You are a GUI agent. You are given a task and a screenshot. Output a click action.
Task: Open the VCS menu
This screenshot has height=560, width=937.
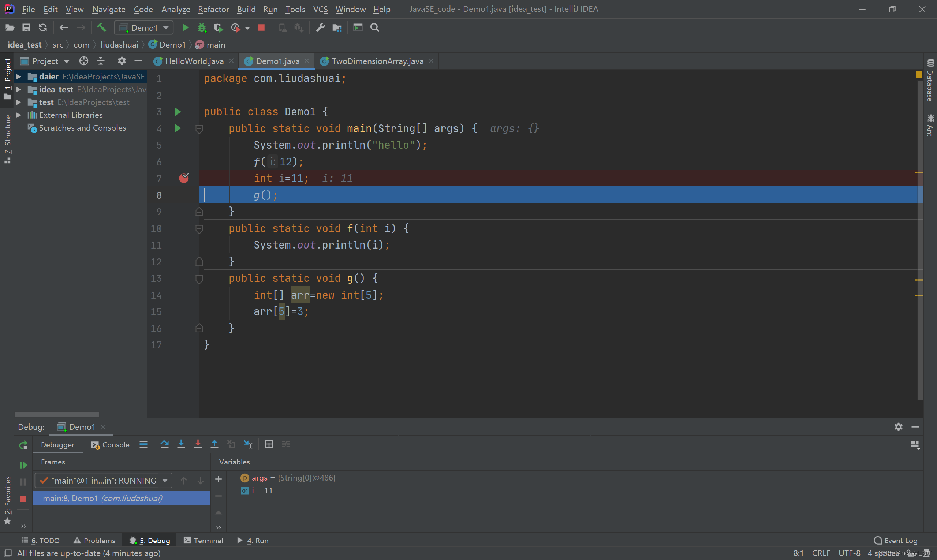[320, 9]
